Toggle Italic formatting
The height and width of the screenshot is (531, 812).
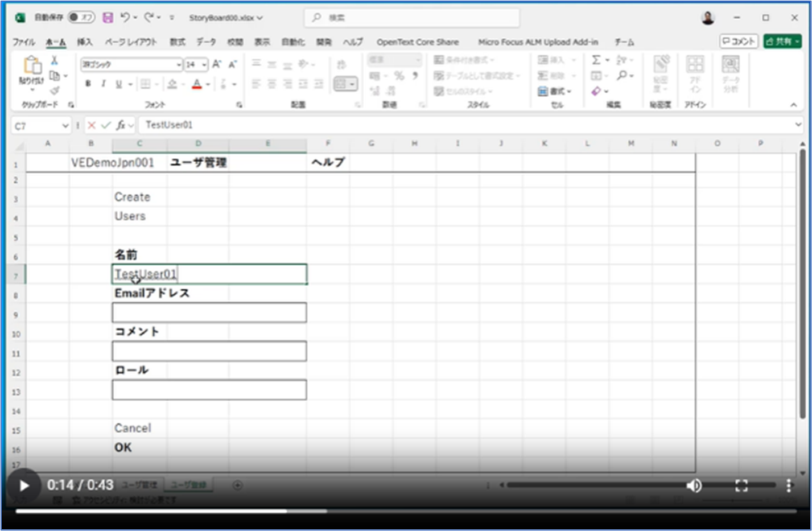tap(103, 84)
